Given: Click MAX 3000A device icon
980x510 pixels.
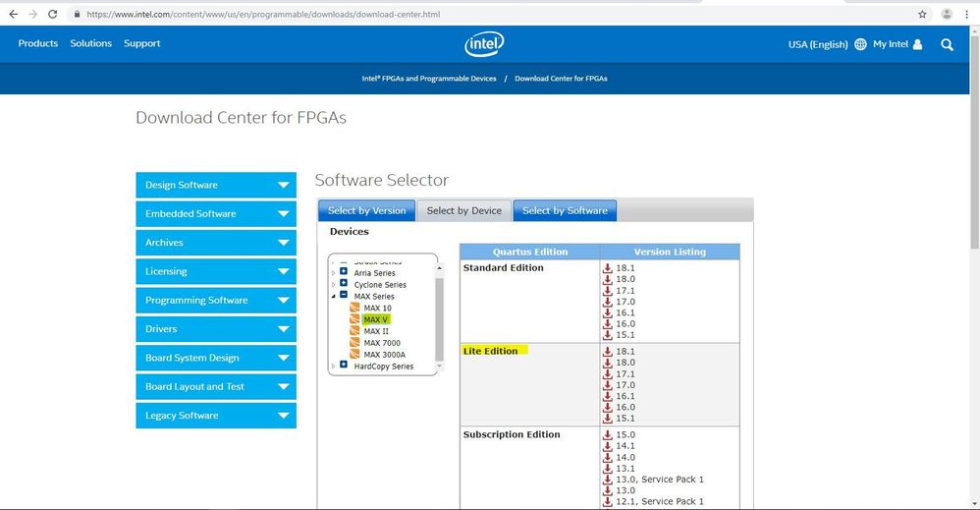Looking at the screenshot, I should point(354,354).
